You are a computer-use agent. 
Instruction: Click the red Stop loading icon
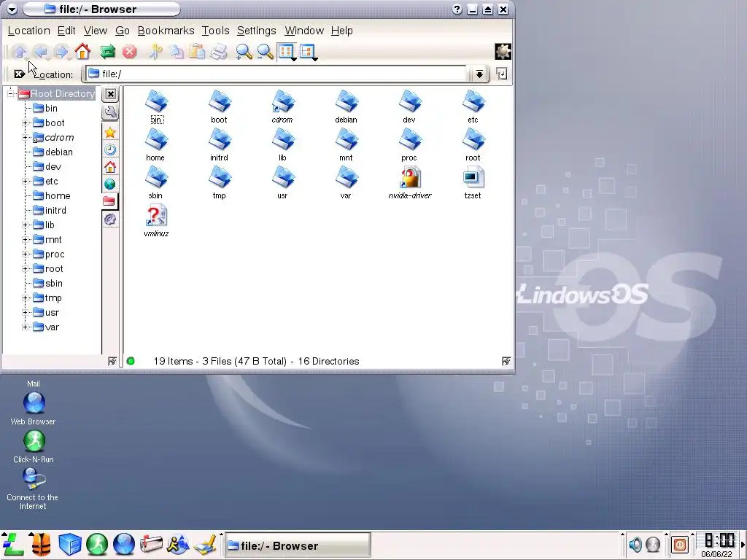pyautogui.click(x=129, y=52)
